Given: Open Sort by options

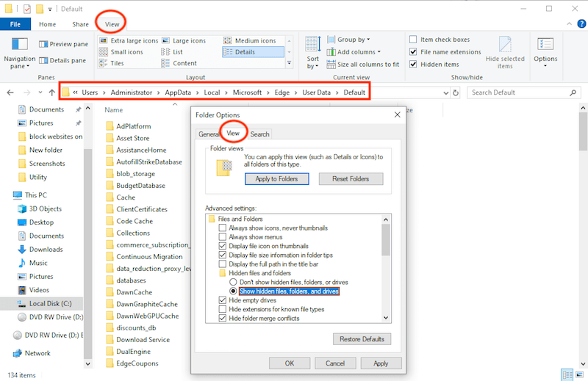Looking at the screenshot, I should click(313, 53).
